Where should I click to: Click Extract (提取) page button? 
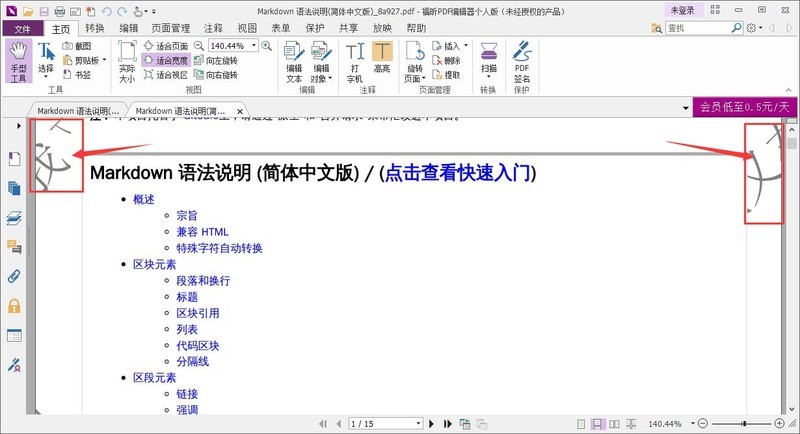click(x=446, y=74)
